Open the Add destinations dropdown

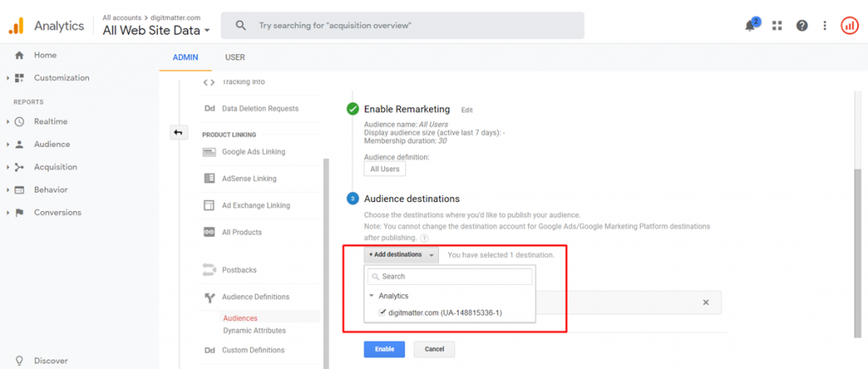point(401,254)
